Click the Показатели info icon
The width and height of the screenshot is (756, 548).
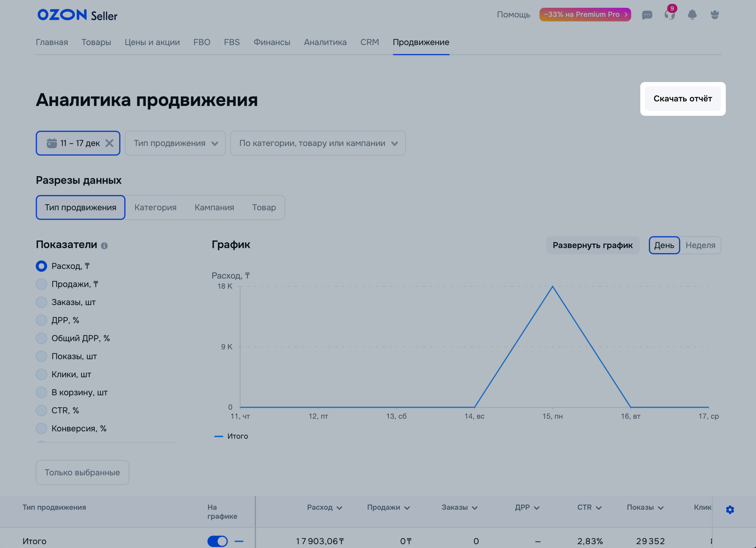(x=104, y=246)
